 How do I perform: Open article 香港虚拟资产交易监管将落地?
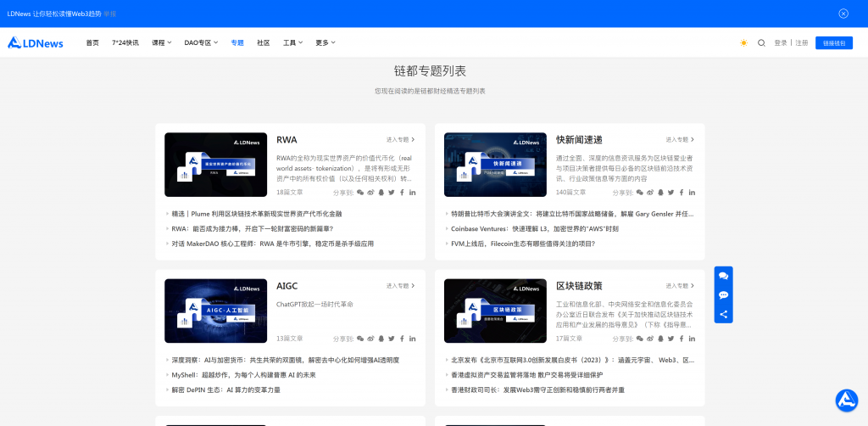(527, 375)
